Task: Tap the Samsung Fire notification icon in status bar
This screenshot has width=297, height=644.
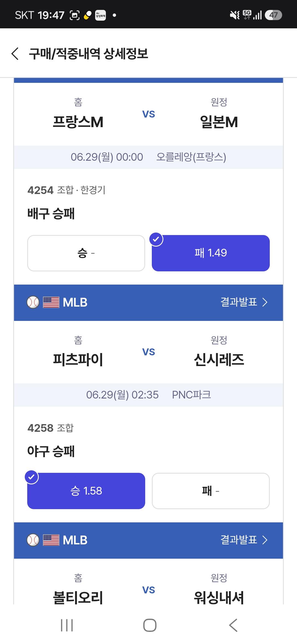Action: pyautogui.click(x=100, y=15)
